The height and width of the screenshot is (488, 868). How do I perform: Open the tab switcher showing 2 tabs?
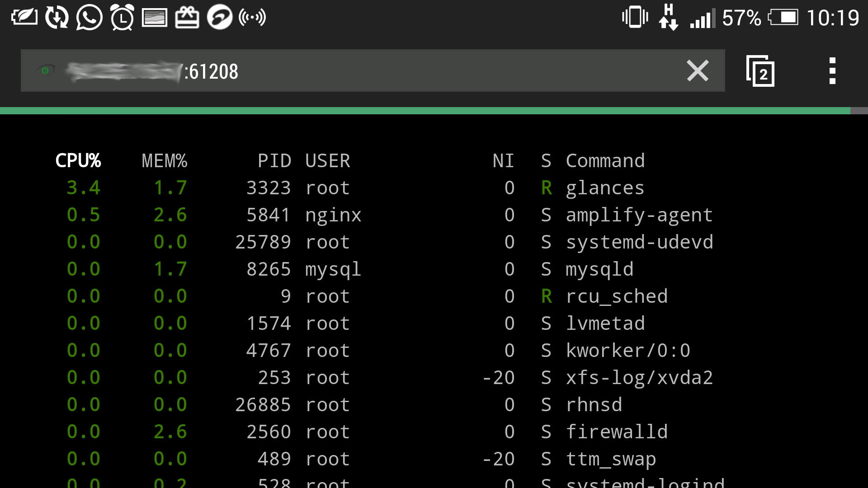760,71
